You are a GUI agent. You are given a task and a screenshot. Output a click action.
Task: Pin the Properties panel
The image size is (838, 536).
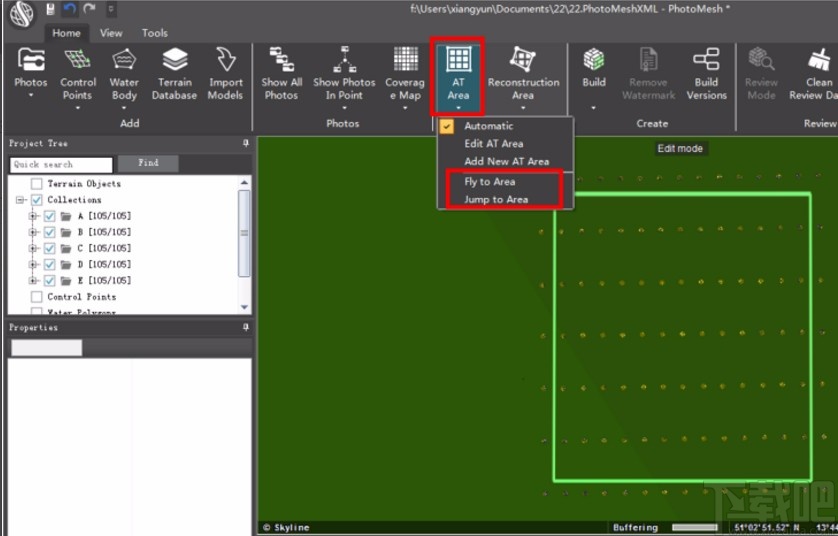[245, 327]
